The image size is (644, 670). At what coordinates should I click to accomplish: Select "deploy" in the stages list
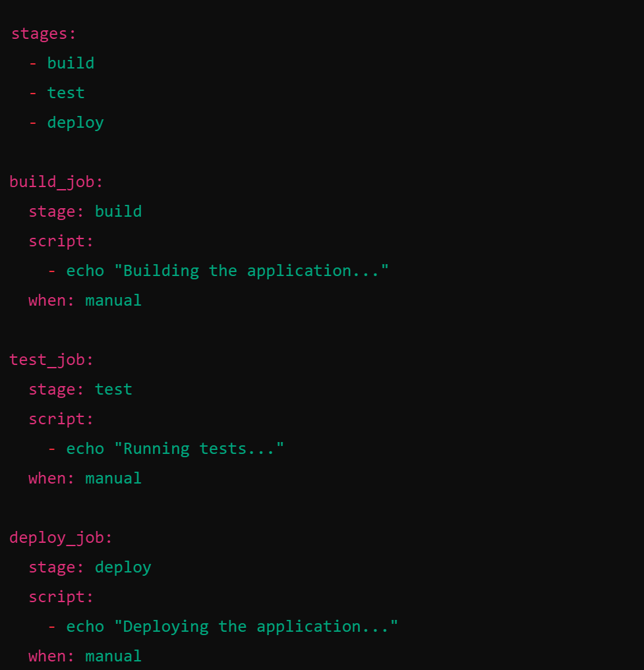[x=75, y=123]
